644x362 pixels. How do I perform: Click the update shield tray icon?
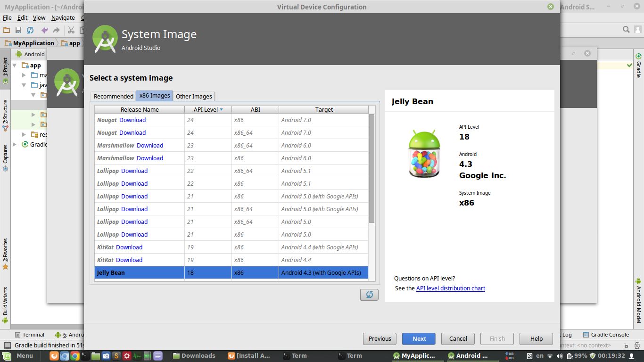tap(593, 356)
